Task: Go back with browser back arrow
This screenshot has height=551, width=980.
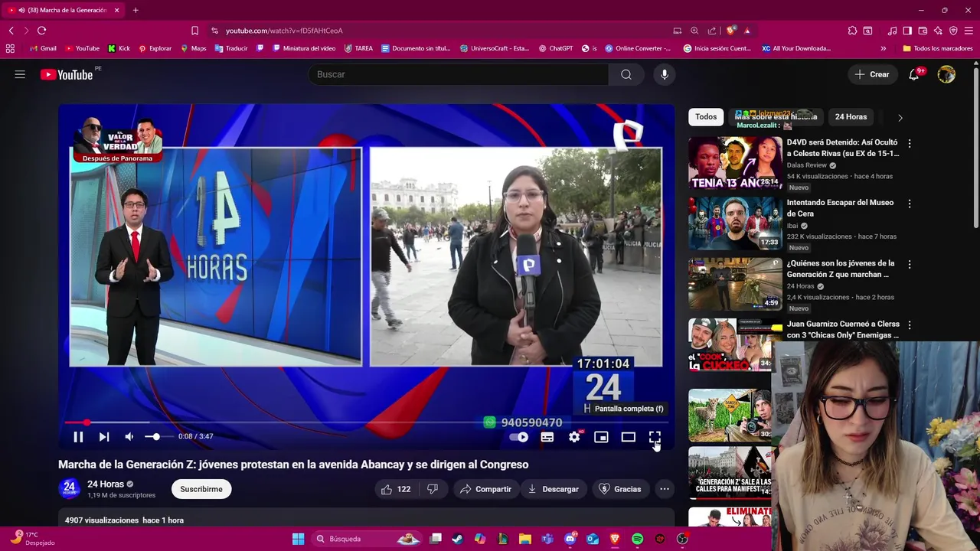Action: click(x=11, y=31)
